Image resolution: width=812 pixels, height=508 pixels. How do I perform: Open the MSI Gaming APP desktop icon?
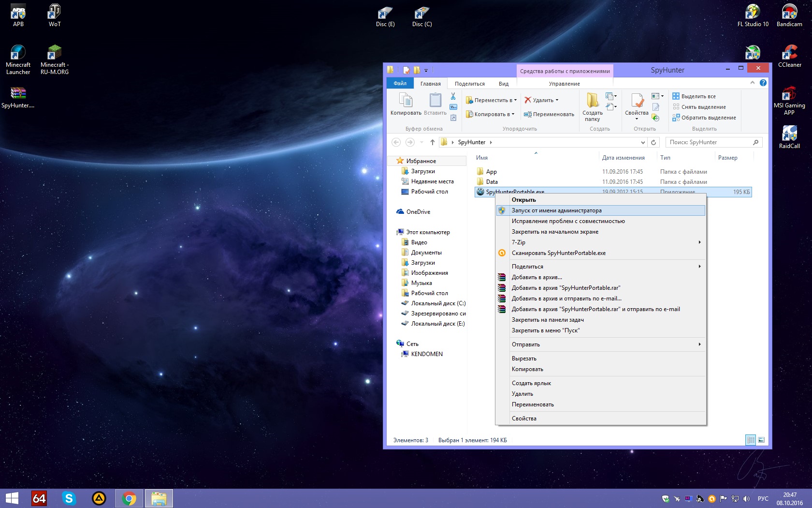coord(789,101)
